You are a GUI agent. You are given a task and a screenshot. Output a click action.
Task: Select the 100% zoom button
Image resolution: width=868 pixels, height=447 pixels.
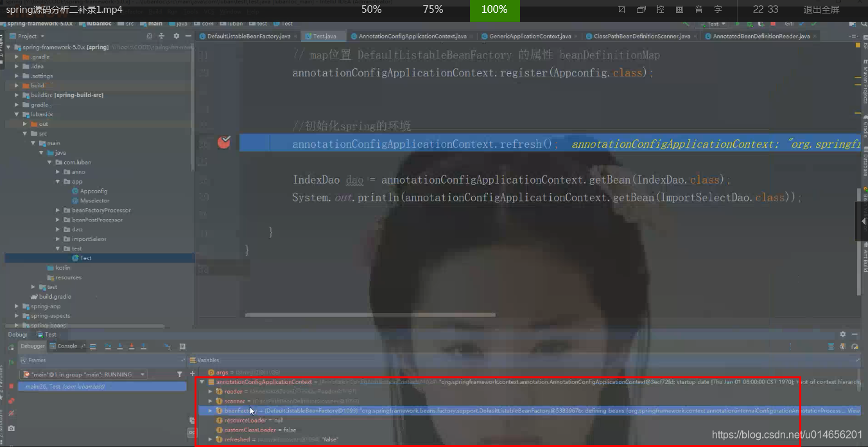click(494, 10)
